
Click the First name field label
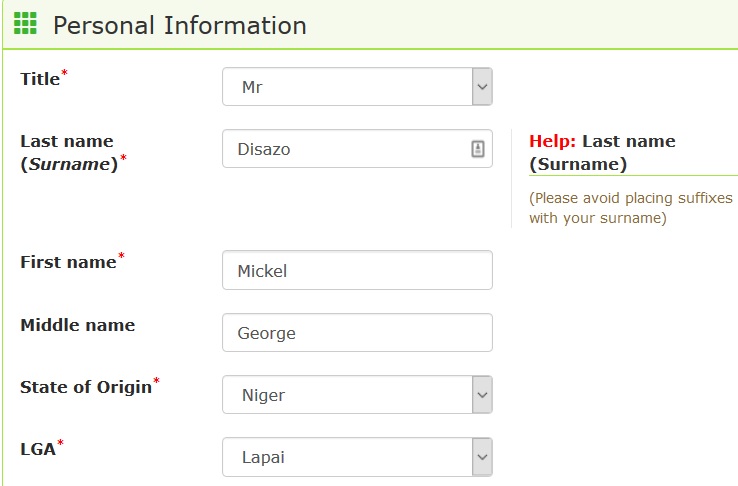pyautogui.click(x=68, y=262)
